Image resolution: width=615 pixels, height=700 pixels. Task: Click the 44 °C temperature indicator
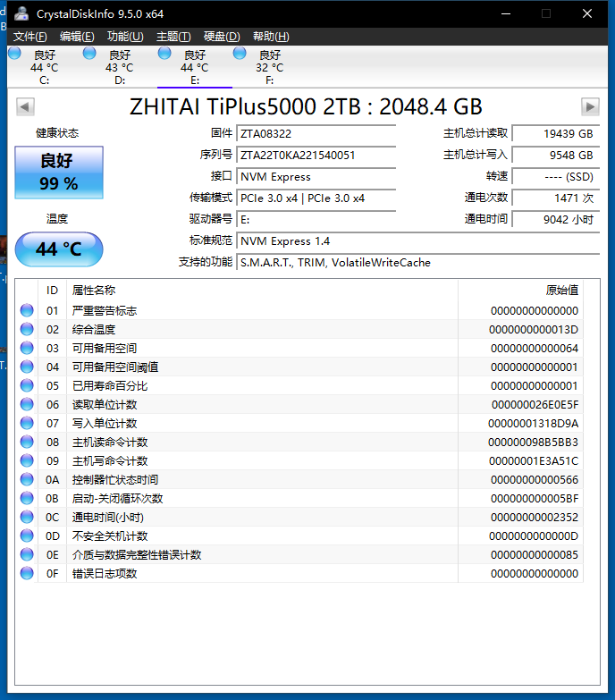59,249
